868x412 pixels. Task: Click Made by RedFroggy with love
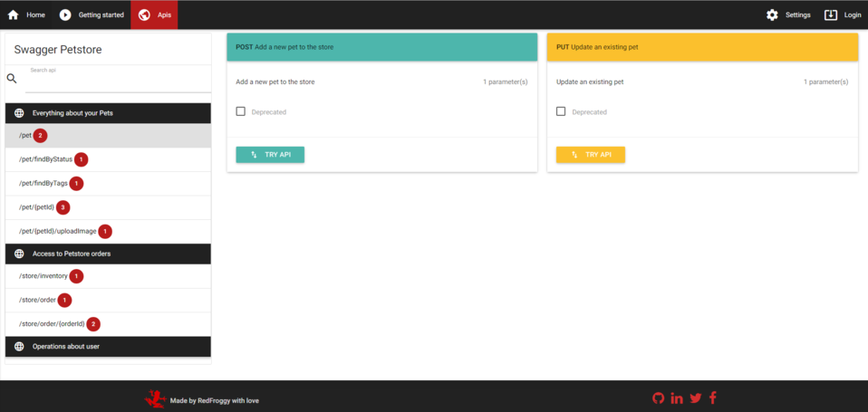214,400
